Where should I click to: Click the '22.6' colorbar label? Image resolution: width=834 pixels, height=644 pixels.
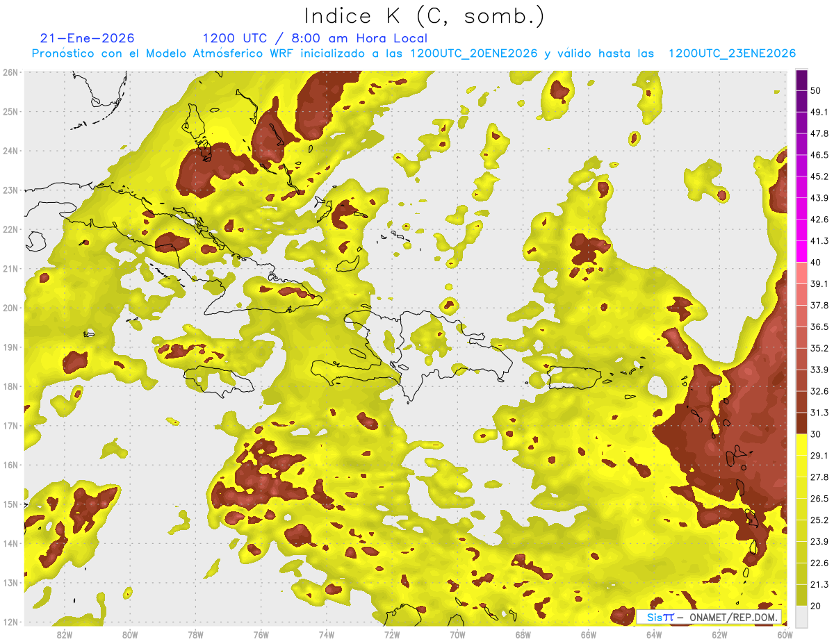pyautogui.click(x=820, y=563)
